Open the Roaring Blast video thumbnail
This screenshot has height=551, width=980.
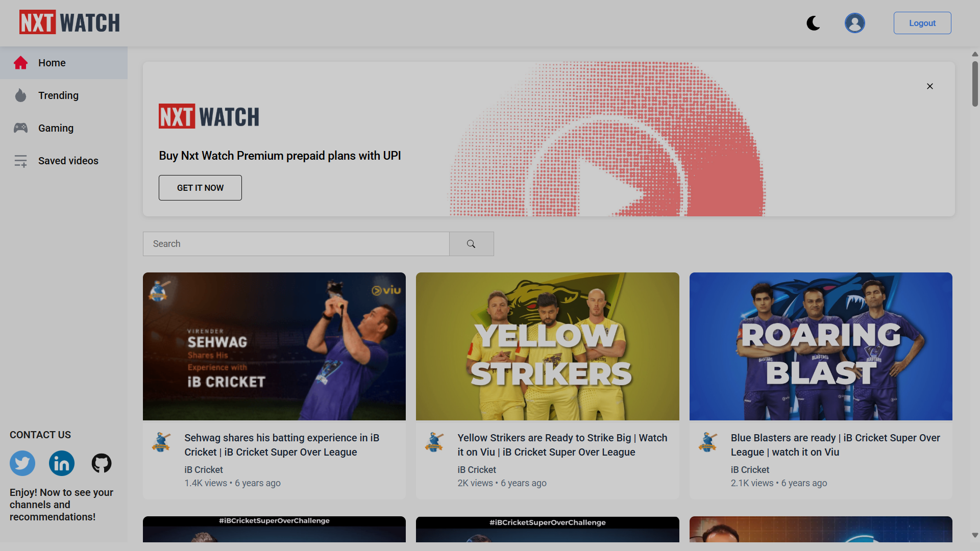820,346
